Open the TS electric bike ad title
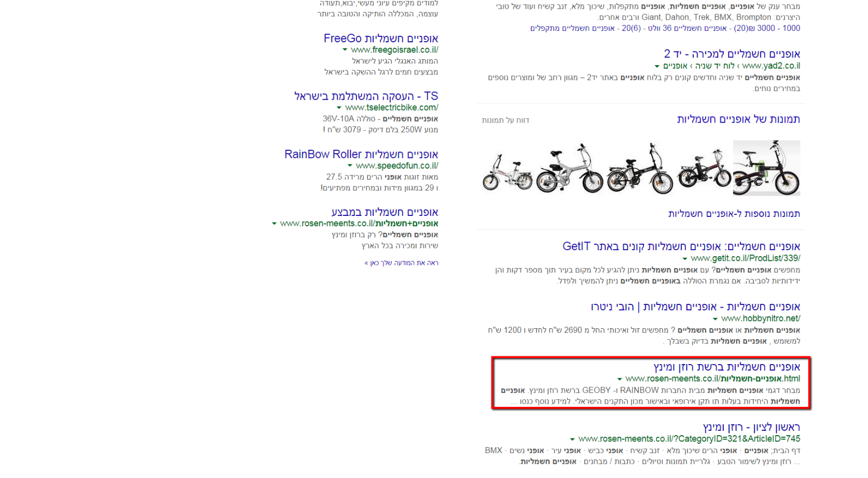 366,96
